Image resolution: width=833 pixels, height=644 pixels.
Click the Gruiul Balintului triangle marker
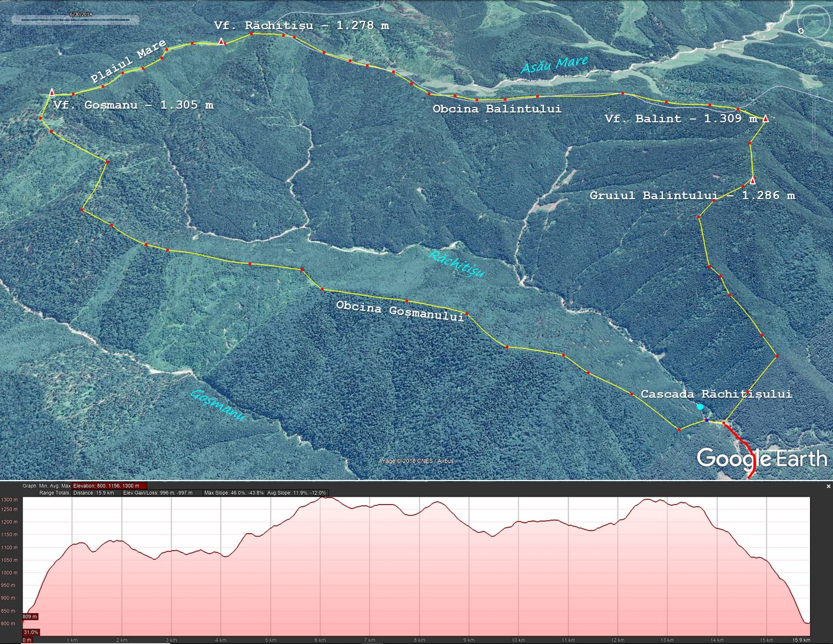[753, 181]
